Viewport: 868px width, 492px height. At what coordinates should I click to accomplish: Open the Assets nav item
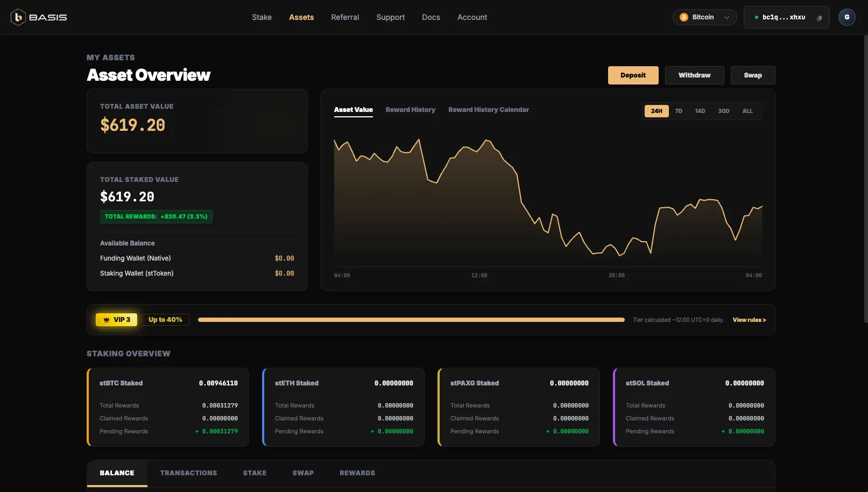click(301, 17)
